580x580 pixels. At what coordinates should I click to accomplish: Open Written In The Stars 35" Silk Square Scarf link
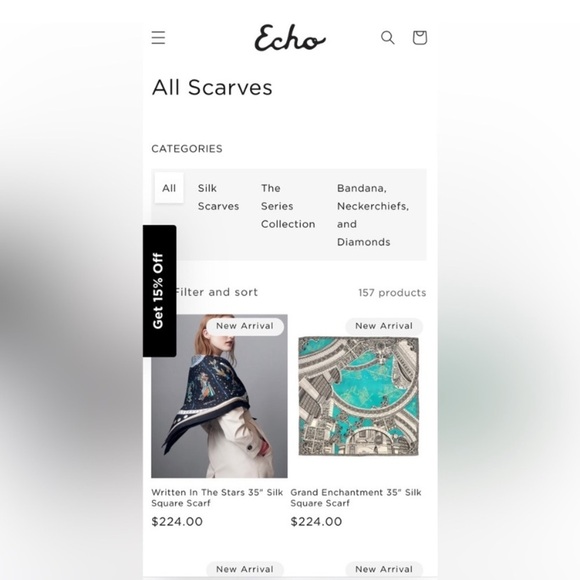pos(217,498)
